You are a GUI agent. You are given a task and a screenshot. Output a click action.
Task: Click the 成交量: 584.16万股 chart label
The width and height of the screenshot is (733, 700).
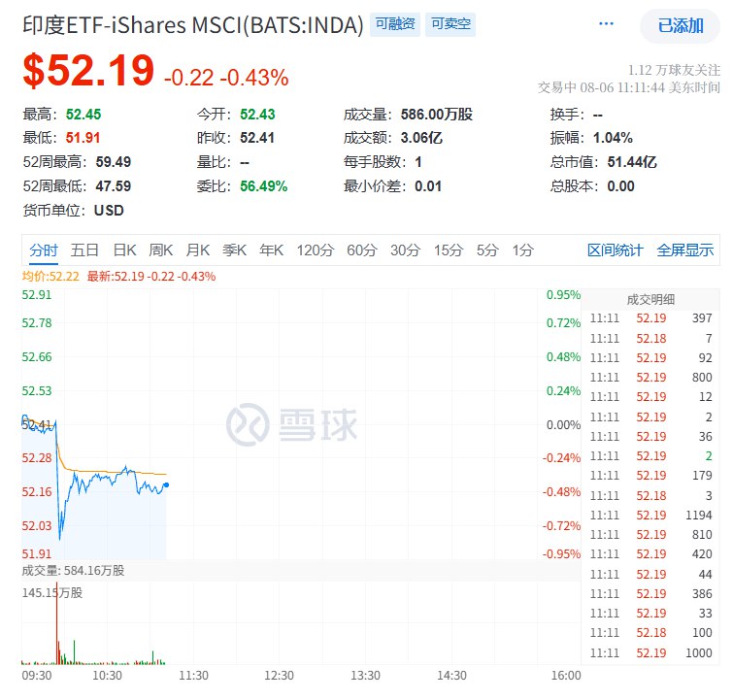(73, 571)
